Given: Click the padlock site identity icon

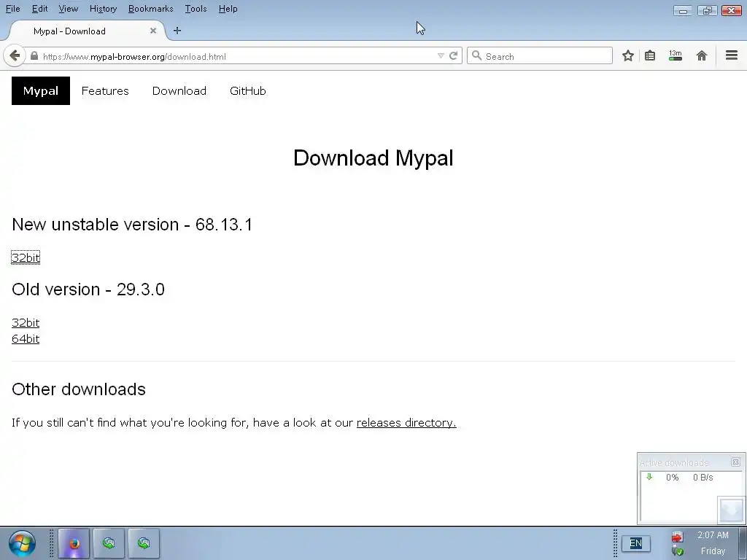Looking at the screenshot, I should [34, 56].
